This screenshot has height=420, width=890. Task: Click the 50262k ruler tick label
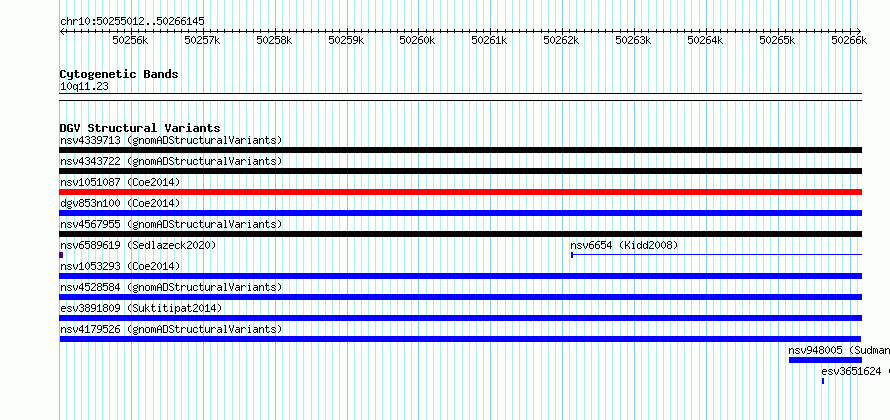561,40
